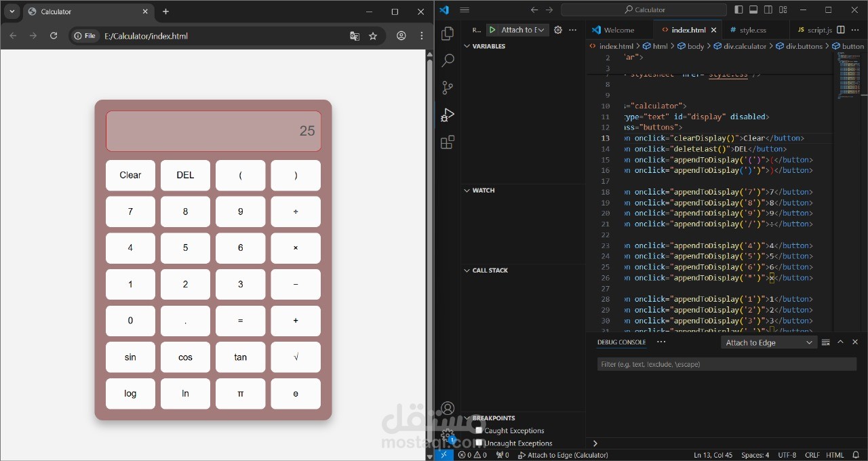Open the browser tab search dropdown
This screenshot has width=868, height=461.
click(12, 12)
